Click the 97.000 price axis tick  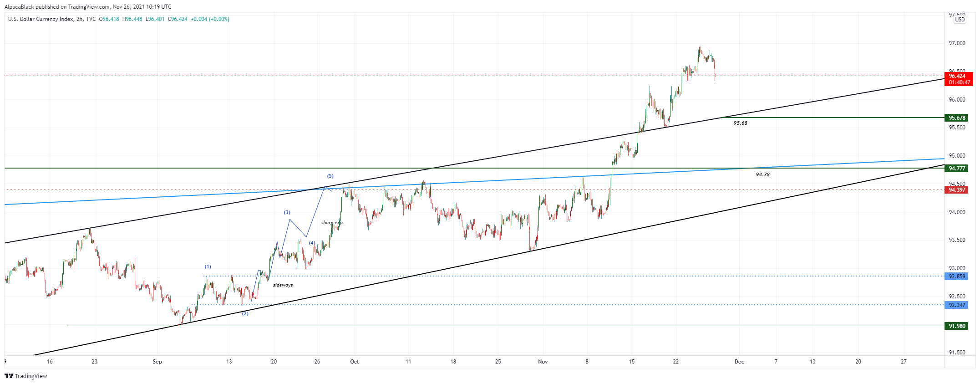[x=957, y=43]
